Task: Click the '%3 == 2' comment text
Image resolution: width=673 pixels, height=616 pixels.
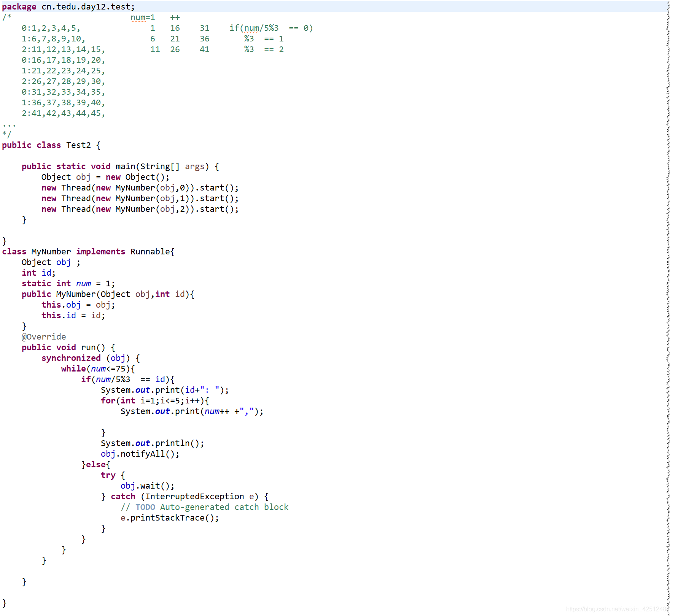Action: tap(264, 49)
